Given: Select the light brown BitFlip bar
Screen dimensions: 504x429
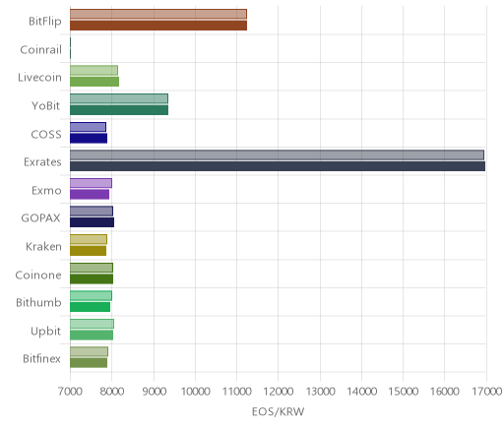Looking at the screenshot, I should point(158,14).
